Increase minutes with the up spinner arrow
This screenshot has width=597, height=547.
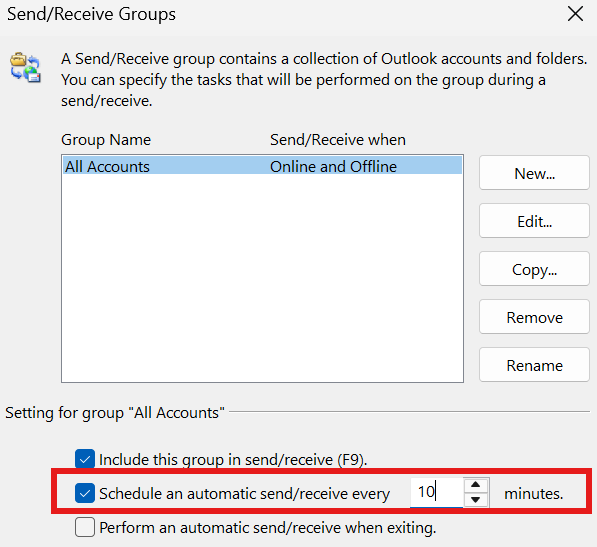[x=476, y=485]
